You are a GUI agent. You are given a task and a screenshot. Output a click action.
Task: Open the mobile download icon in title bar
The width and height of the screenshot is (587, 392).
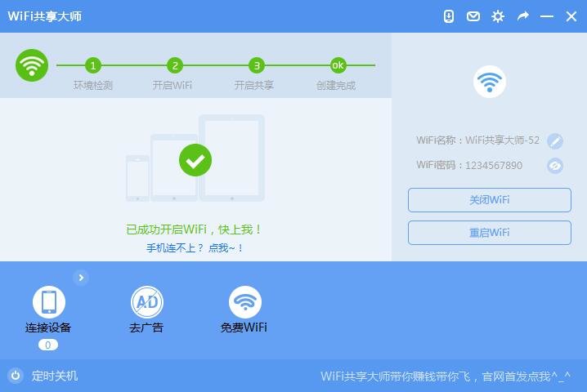click(449, 16)
